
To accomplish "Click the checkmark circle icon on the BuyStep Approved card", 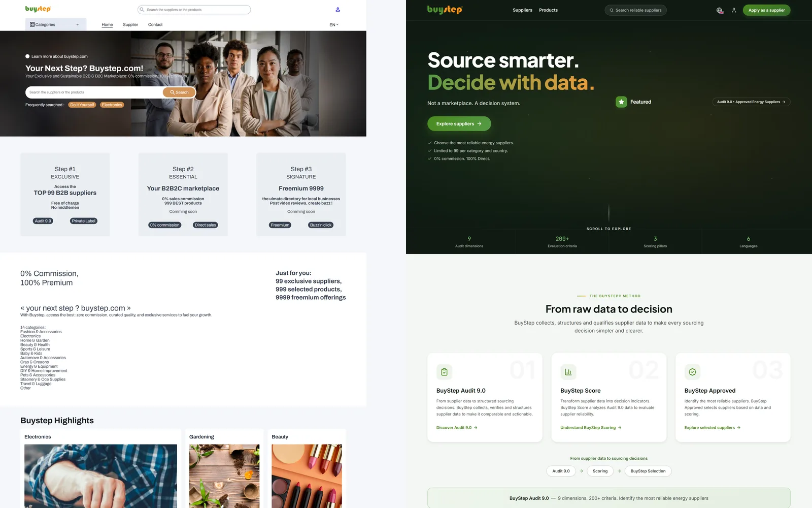I will pos(692,372).
